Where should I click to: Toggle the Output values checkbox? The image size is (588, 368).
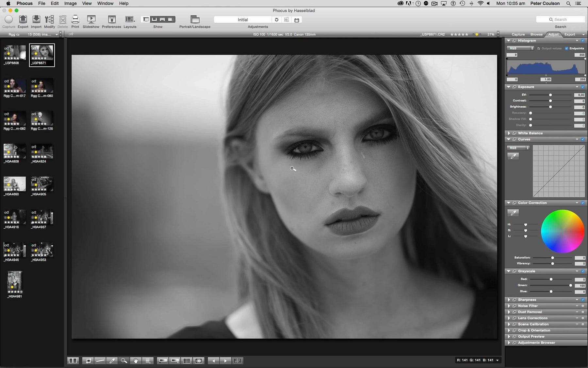[539, 48]
